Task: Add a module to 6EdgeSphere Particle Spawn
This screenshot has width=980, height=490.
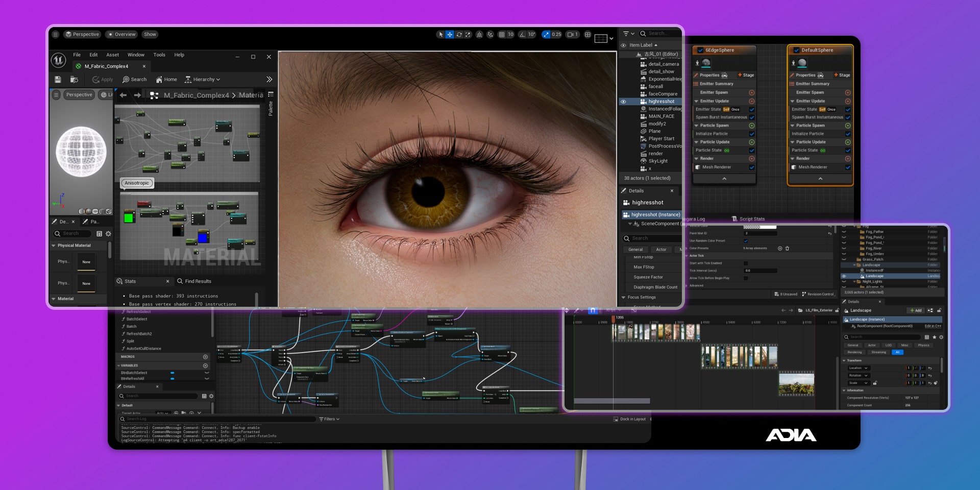Action: (751, 126)
